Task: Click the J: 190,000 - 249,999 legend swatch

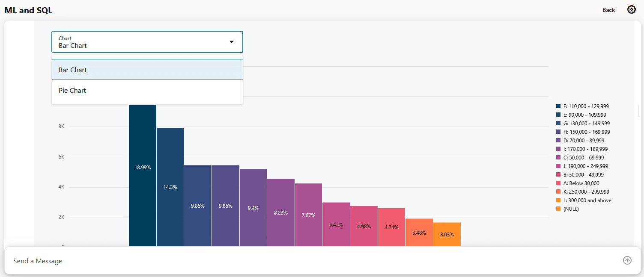Action: (x=558, y=166)
